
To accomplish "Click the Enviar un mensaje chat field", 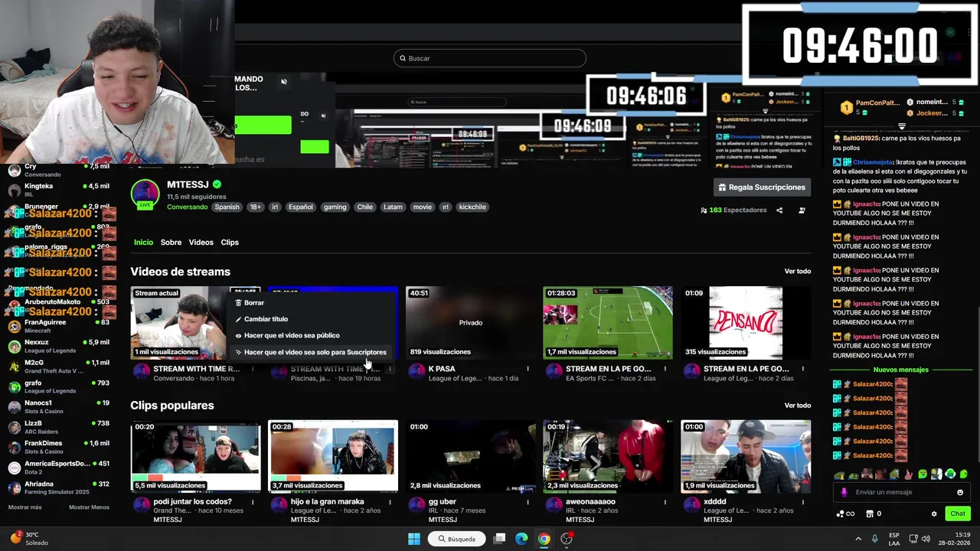I will point(900,492).
